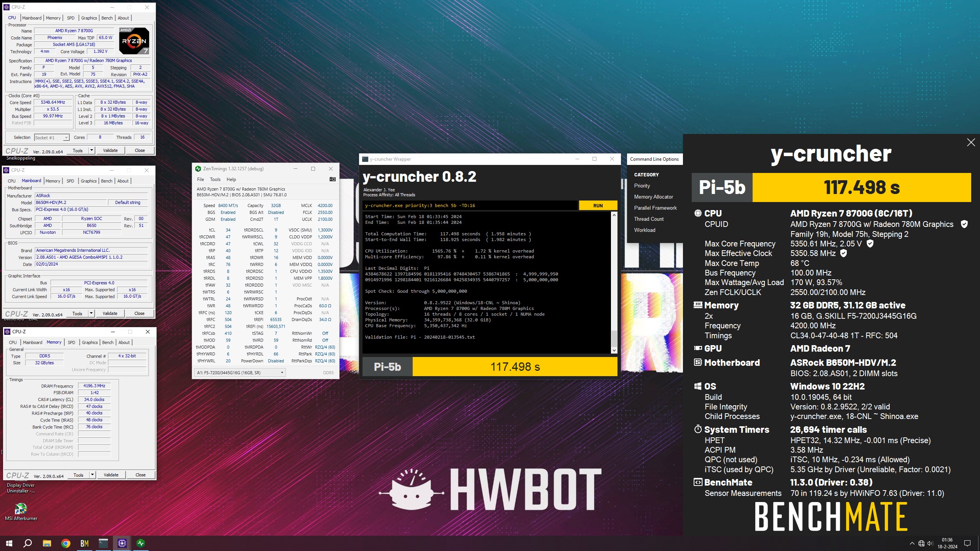980x551 pixels.
Task: Open the ZenTimings Tools menu
Action: tap(215, 179)
